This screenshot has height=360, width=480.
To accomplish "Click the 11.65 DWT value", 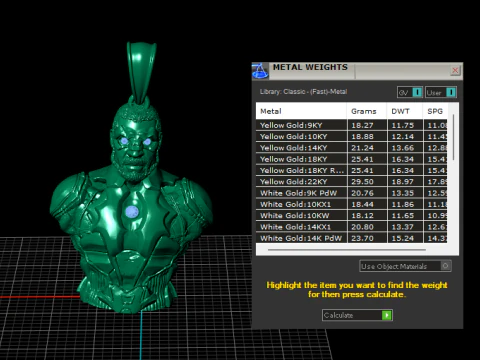I will point(403,216).
